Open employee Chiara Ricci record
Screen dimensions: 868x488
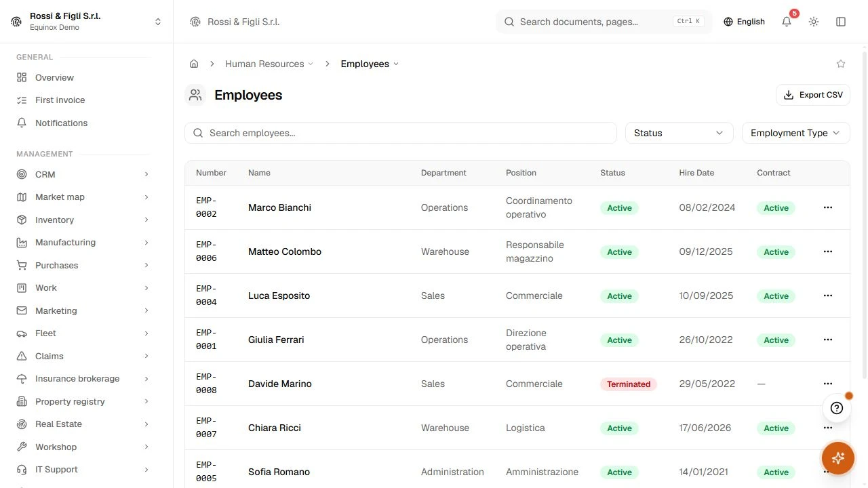(275, 428)
